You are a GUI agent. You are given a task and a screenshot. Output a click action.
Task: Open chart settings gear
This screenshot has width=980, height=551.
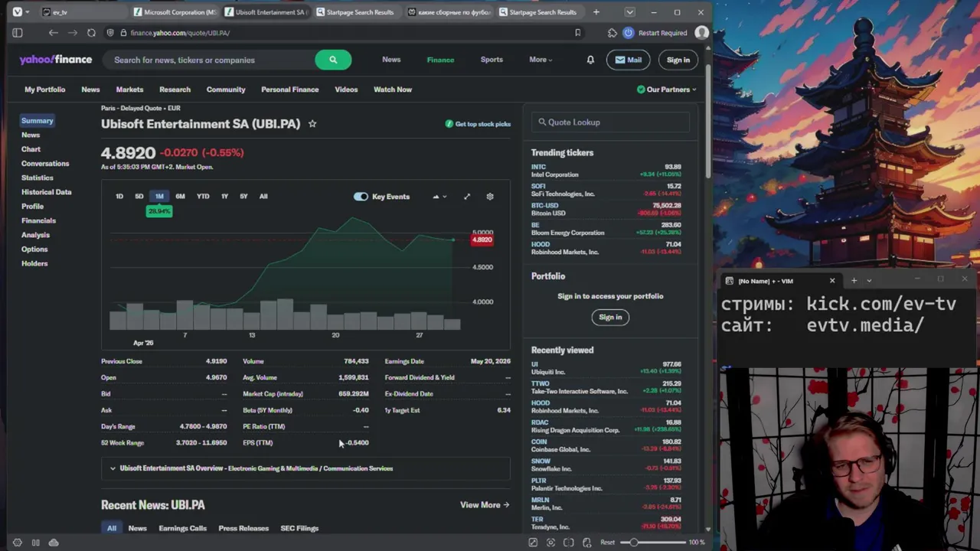click(490, 197)
